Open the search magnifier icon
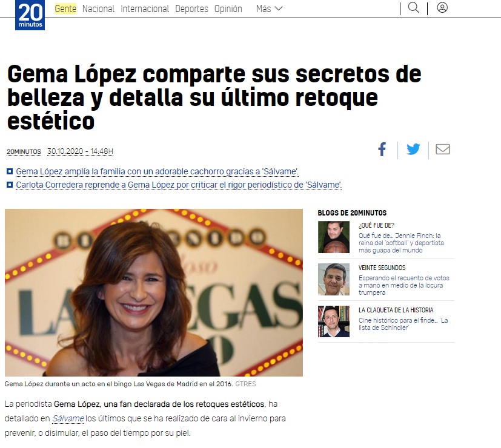The width and height of the screenshot is (501, 448). coord(413,8)
